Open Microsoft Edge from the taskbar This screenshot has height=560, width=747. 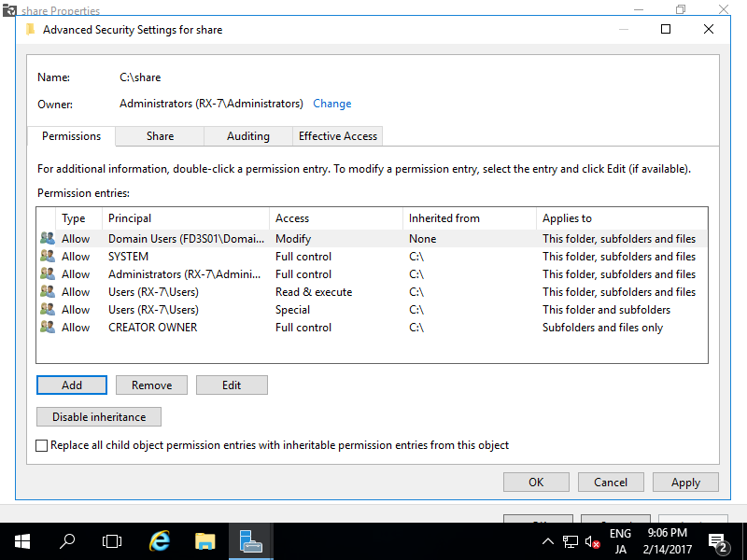coord(160,540)
